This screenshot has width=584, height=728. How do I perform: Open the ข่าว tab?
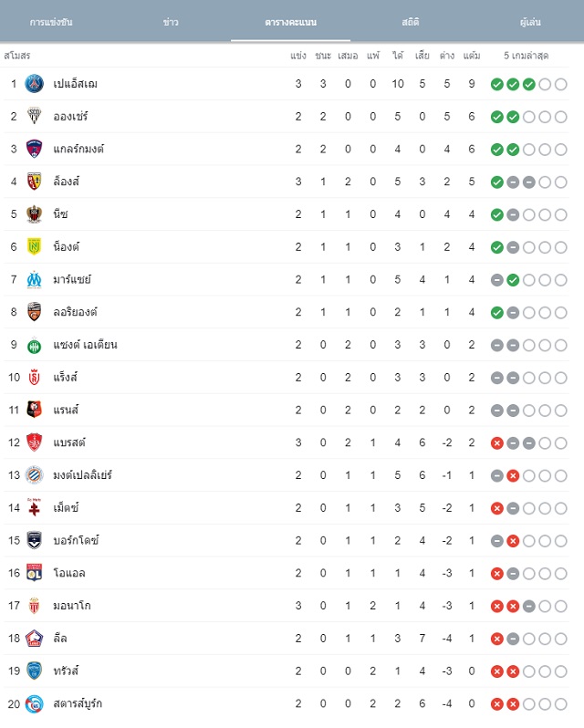171,22
